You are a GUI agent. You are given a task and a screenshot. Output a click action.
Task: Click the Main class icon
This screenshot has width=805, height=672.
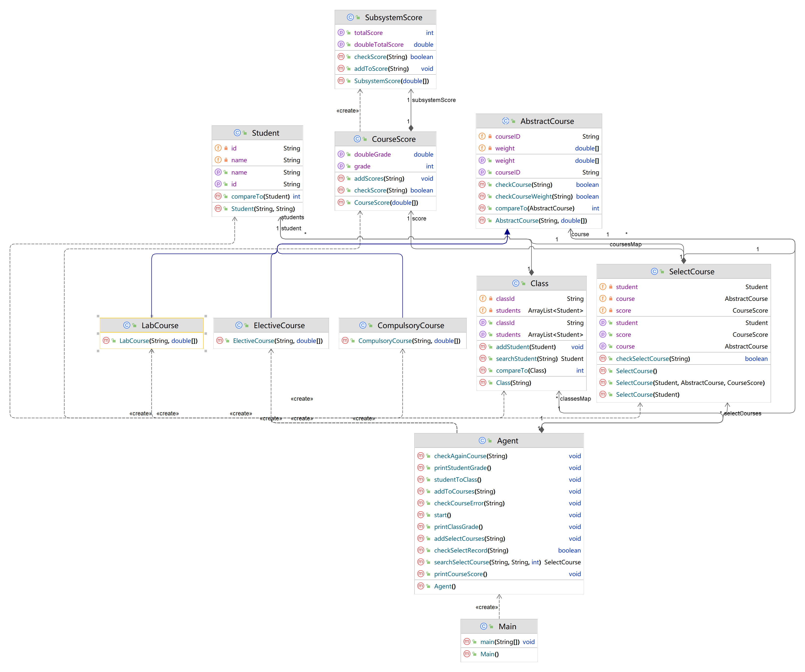(483, 626)
